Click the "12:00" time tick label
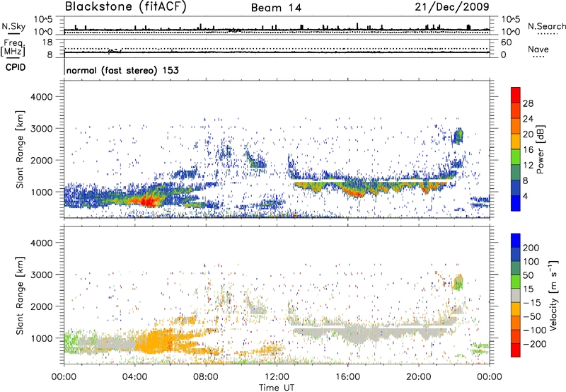Screen dimensions: 566x392 point(277,377)
